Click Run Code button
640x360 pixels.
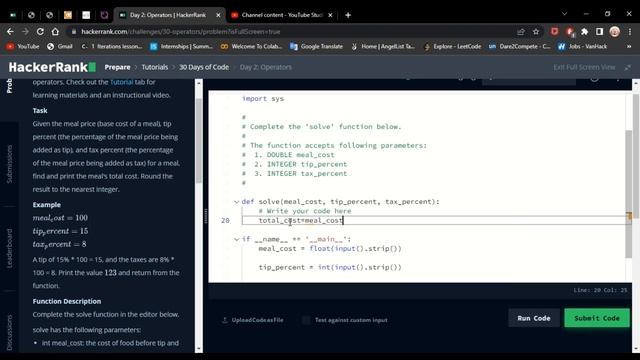(x=533, y=318)
